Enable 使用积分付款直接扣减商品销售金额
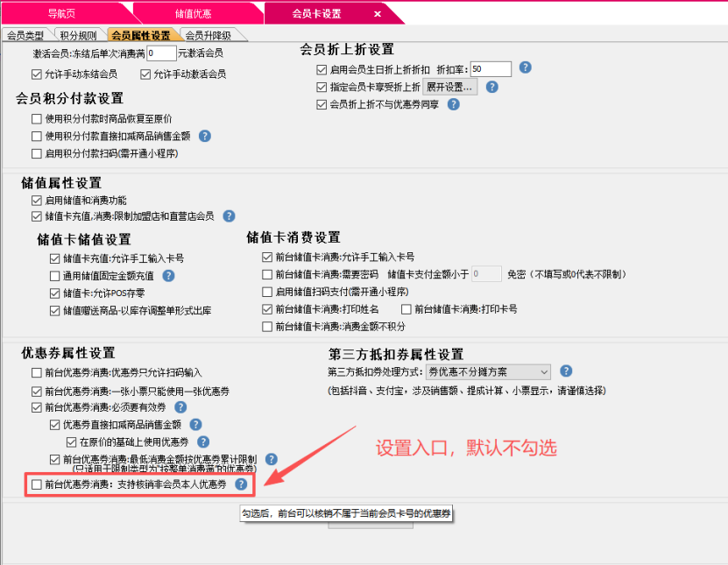Viewport: 728px width, 565px height. tap(37, 136)
